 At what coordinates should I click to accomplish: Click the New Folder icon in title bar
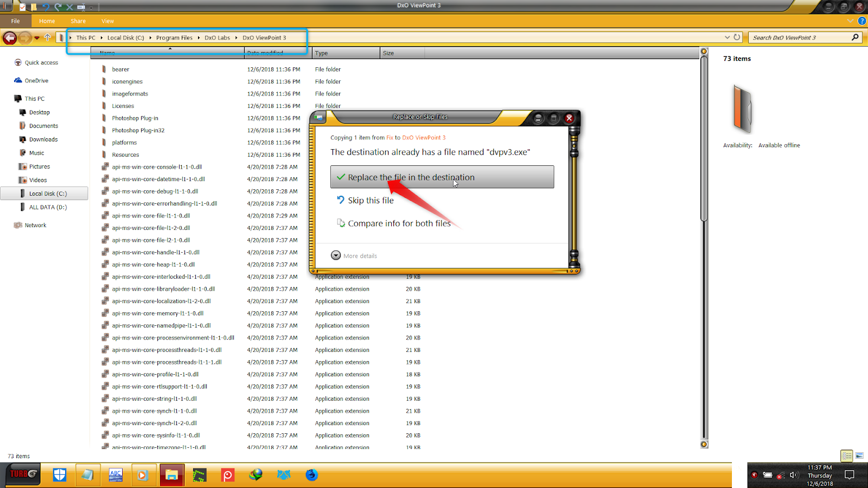coord(34,7)
